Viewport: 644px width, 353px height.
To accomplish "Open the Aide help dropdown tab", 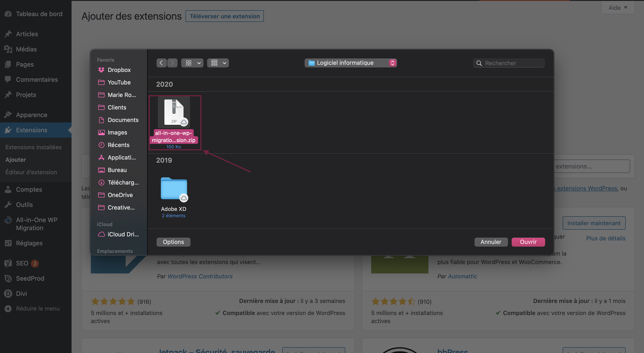I will [x=618, y=8].
